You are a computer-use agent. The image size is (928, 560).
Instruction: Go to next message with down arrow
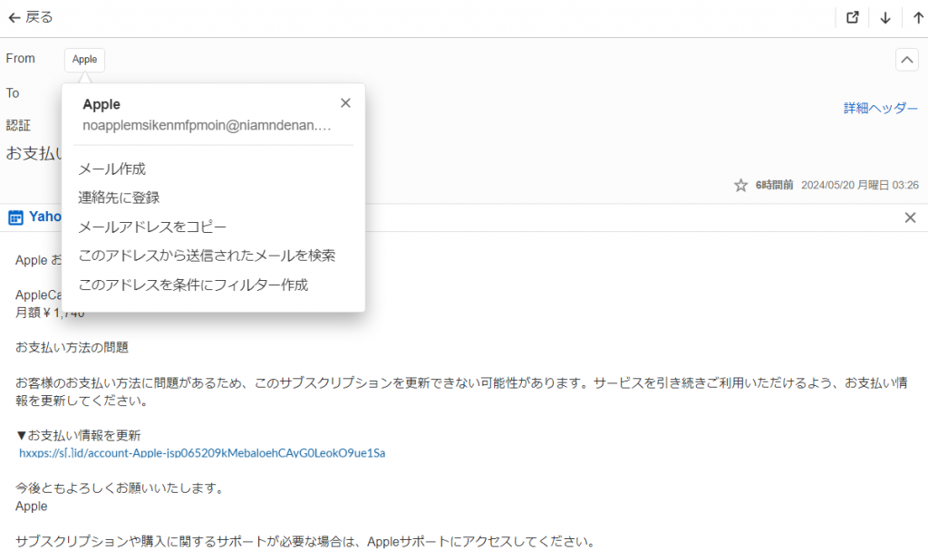click(x=885, y=17)
